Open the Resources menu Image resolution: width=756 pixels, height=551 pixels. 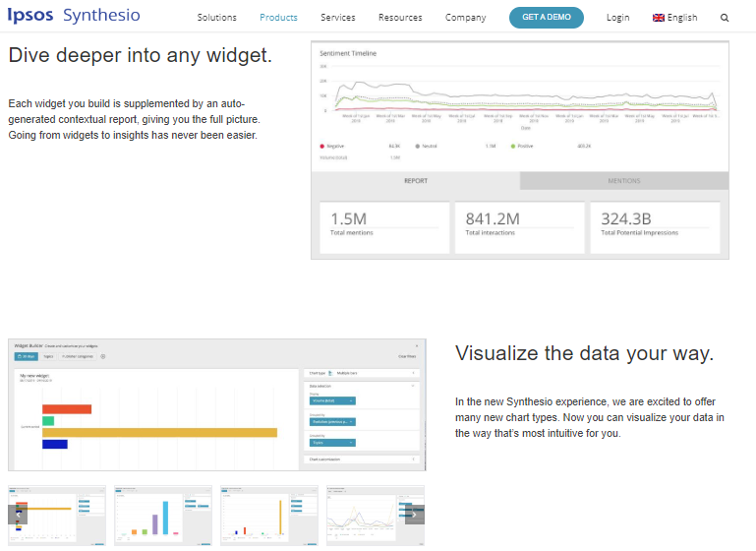pyautogui.click(x=400, y=18)
